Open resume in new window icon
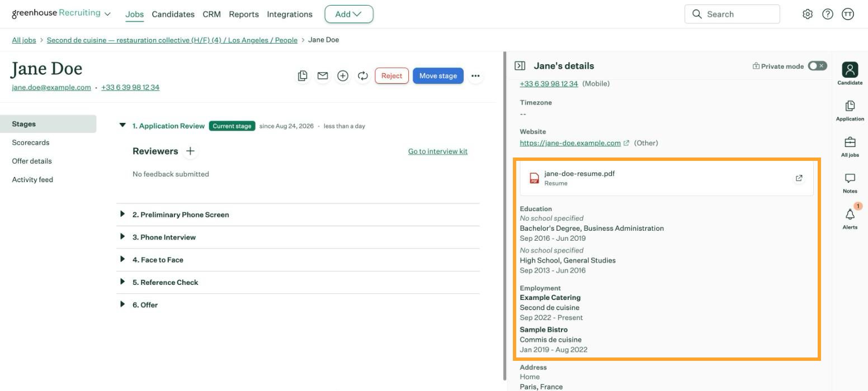868x391 pixels. click(799, 178)
